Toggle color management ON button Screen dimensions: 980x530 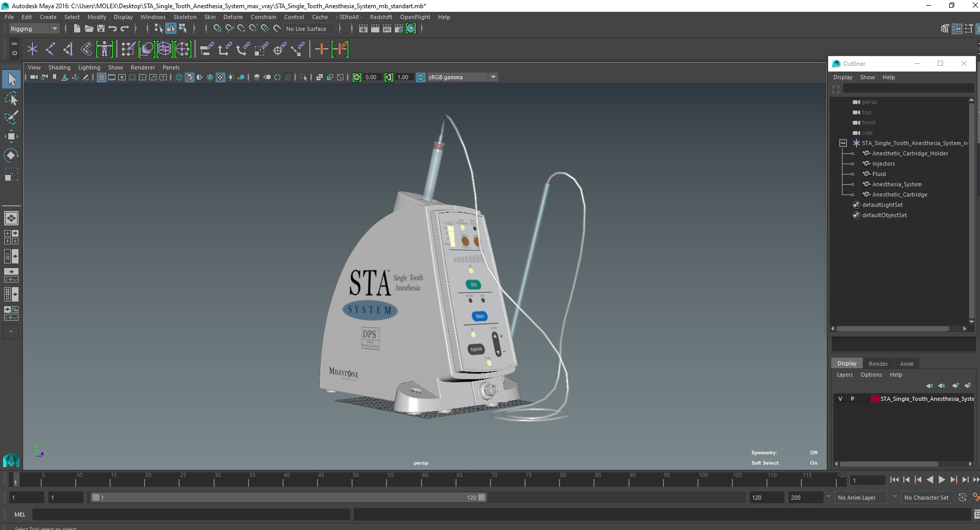tap(421, 77)
